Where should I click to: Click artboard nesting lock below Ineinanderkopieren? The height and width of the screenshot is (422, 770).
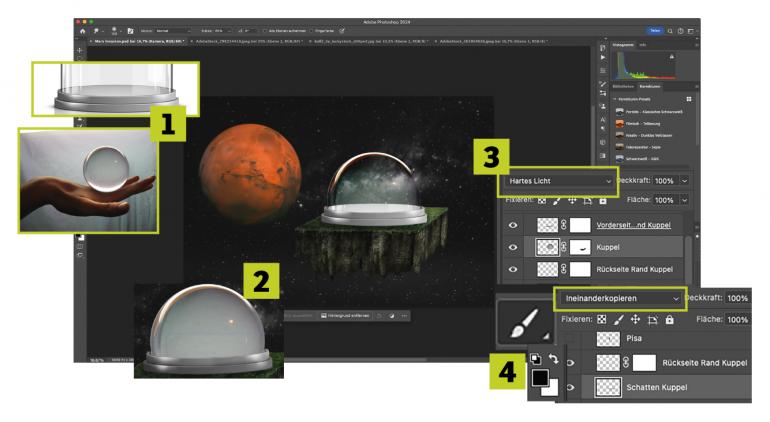pyautogui.click(x=653, y=320)
